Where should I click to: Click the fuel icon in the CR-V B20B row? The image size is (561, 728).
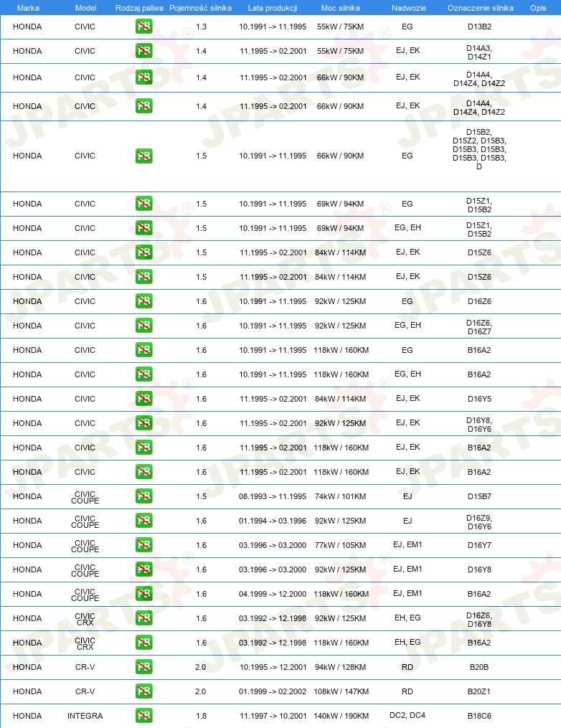[x=144, y=667]
